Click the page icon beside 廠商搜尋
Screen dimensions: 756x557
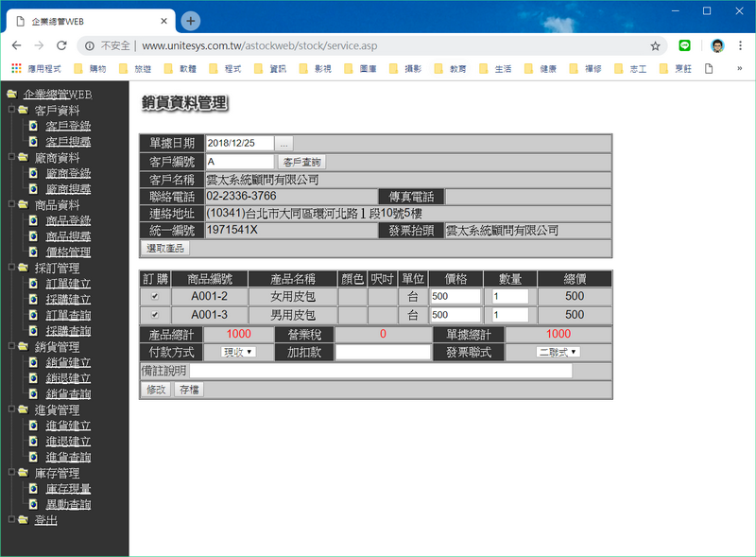tap(33, 189)
